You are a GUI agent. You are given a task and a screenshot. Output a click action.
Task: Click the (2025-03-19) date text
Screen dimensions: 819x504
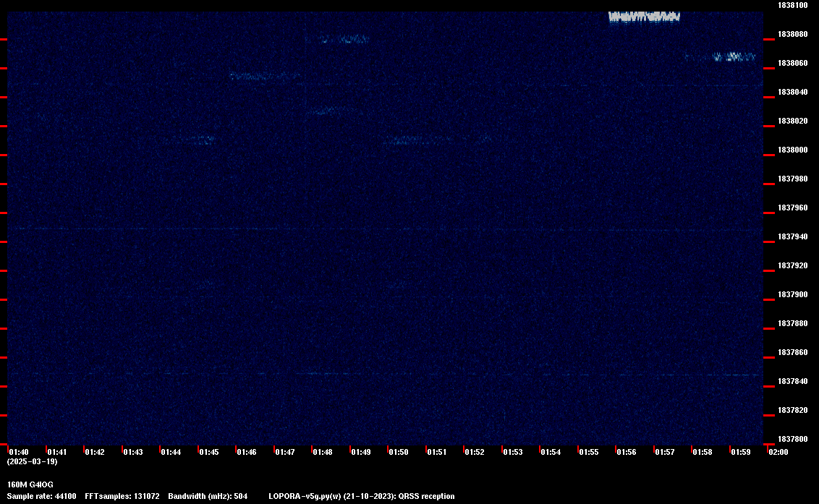pyautogui.click(x=33, y=461)
